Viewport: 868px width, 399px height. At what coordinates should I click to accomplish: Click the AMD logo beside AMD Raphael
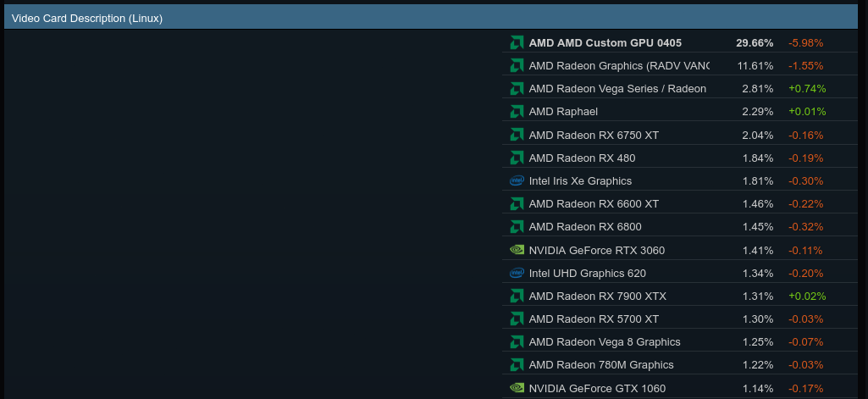(x=517, y=111)
